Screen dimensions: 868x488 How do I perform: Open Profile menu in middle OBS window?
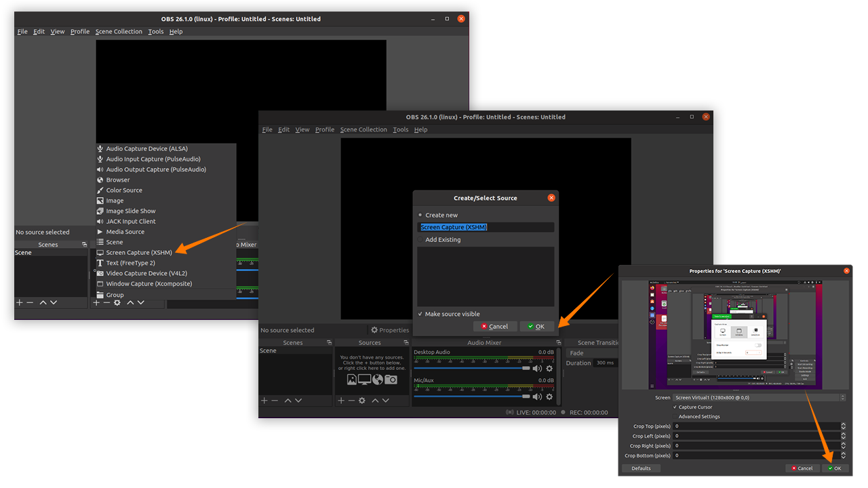click(325, 129)
